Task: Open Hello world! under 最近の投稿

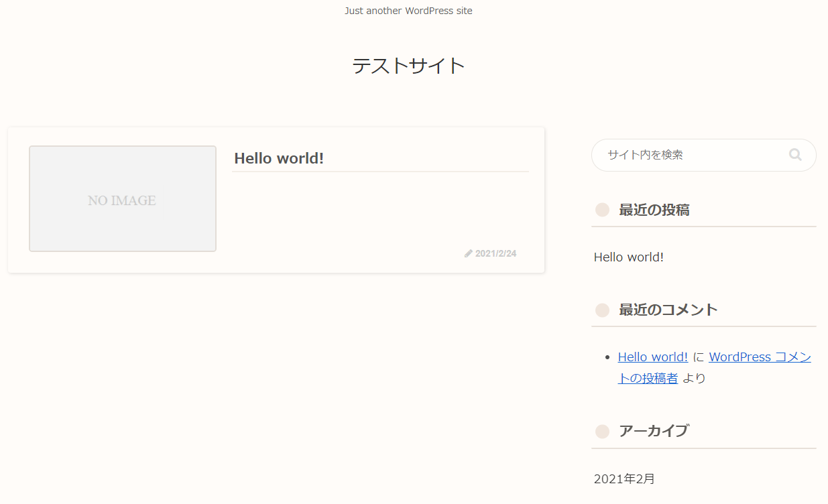Action: pyautogui.click(x=629, y=257)
